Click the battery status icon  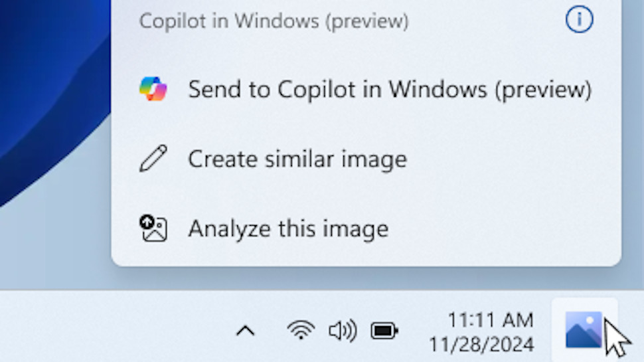384,331
